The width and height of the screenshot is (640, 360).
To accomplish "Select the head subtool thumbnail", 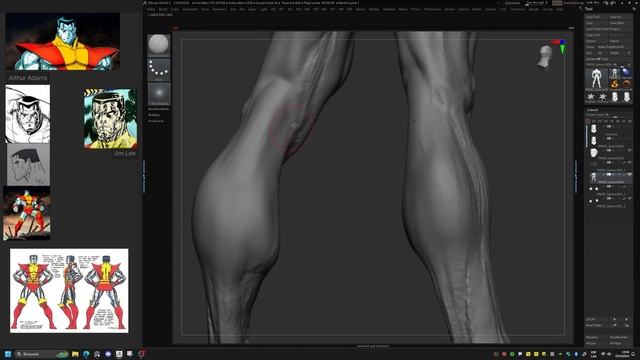I will tap(594, 153).
